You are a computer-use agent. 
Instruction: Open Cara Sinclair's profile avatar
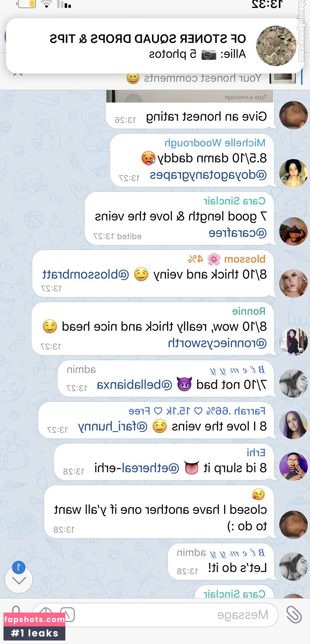(x=293, y=231)
